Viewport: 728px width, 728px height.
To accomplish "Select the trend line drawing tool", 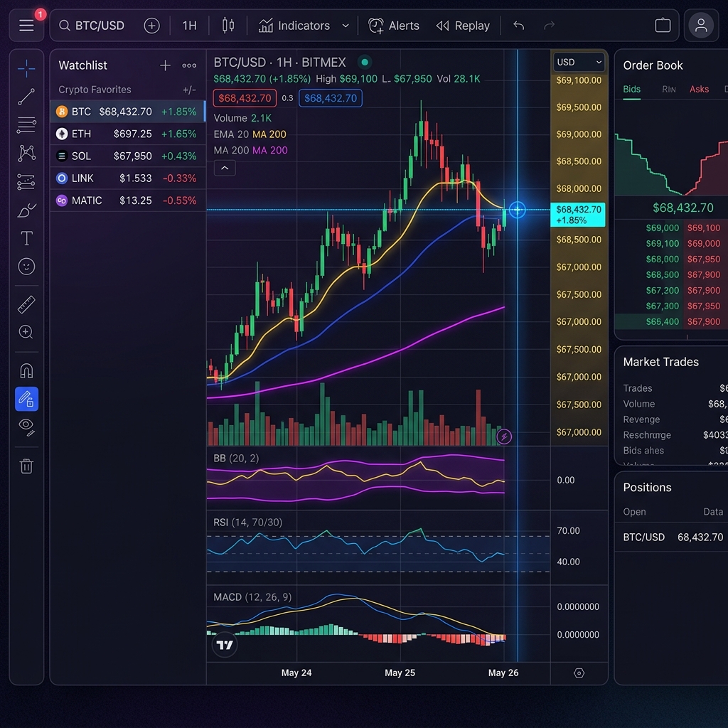I will pos(26,97).
